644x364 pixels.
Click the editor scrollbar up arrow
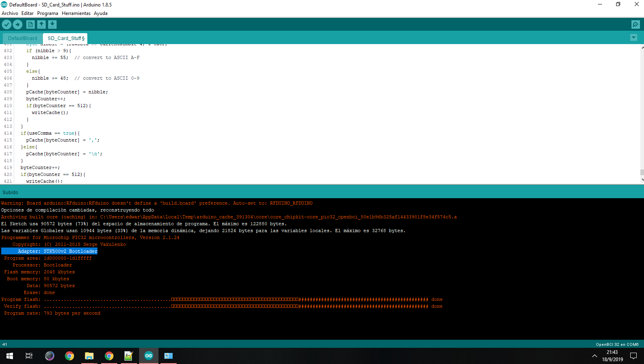[x=642, y=48]
